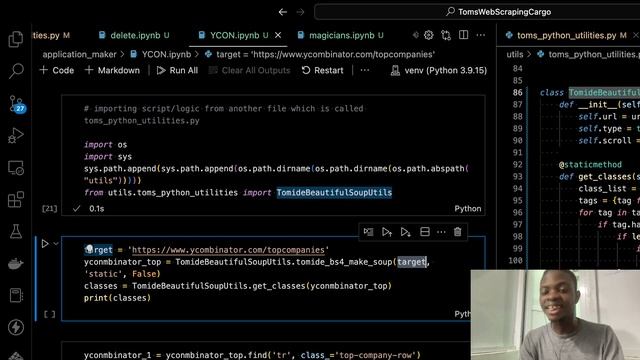Open the Docker whale view

click(16, 264)
